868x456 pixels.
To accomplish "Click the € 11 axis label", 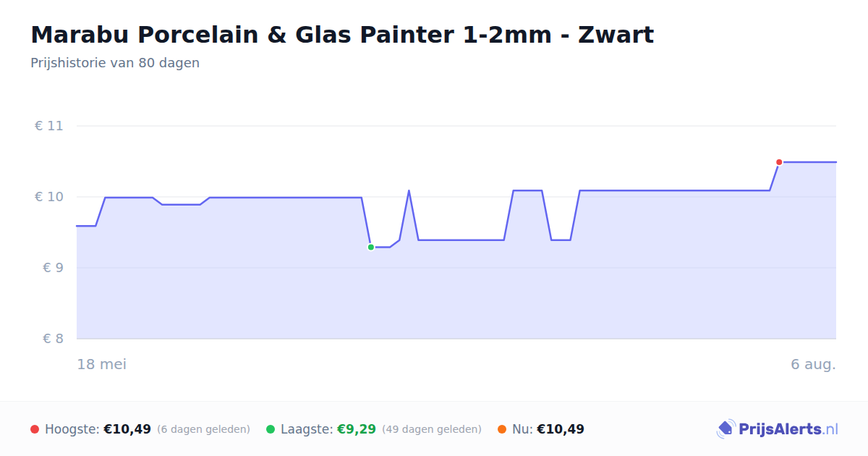I will (x=49, y=126).
